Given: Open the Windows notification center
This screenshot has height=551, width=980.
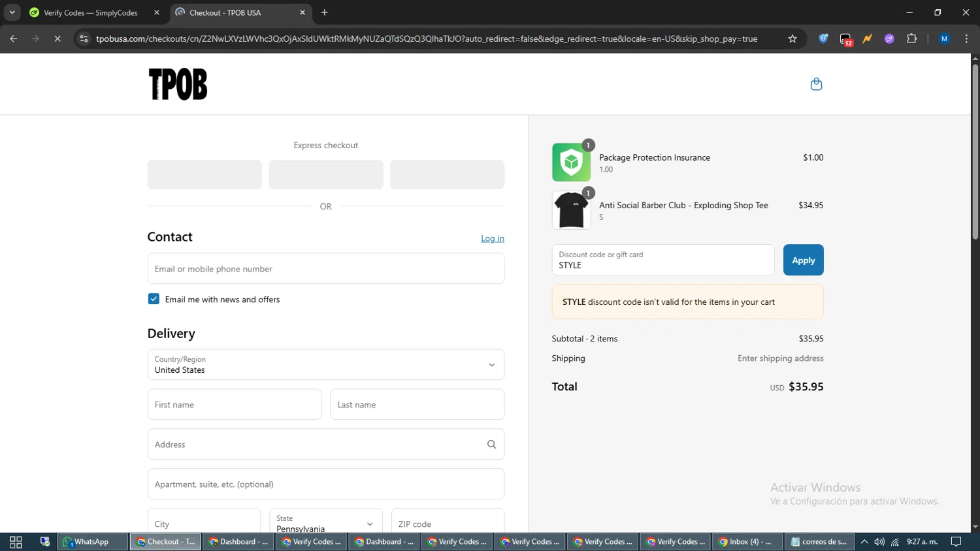Looking at the screenshot, I should (956, 542).
